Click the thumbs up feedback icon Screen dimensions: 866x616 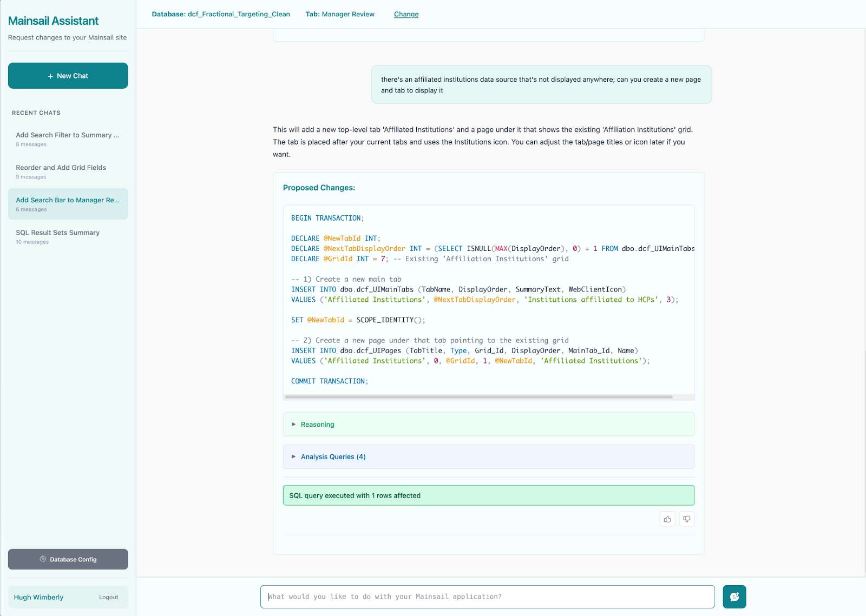click(667, 519)
